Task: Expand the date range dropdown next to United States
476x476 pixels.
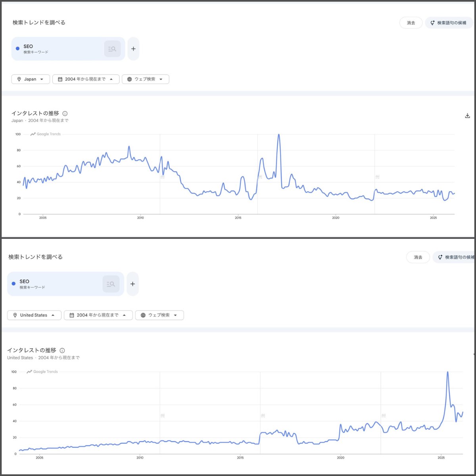Action: [x=98, y=315]
